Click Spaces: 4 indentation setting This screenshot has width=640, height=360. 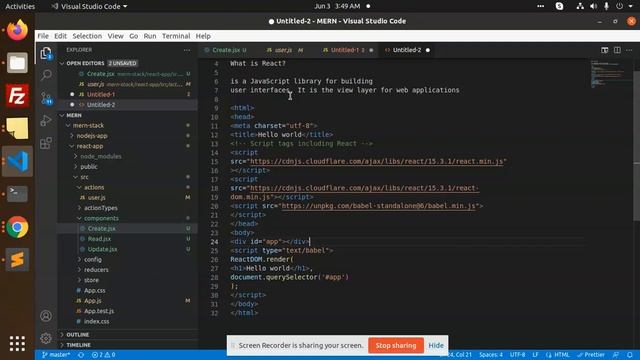tap(491, 355)
